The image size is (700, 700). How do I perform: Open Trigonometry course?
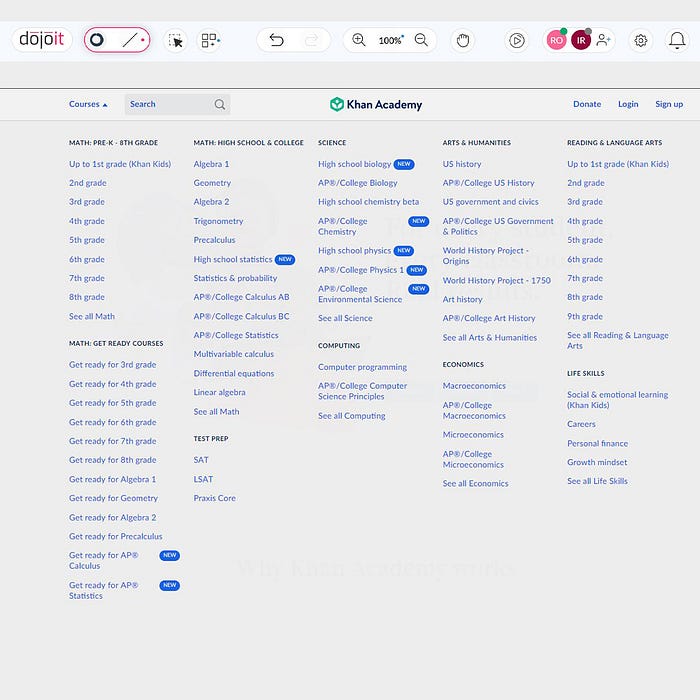point(218,221)
